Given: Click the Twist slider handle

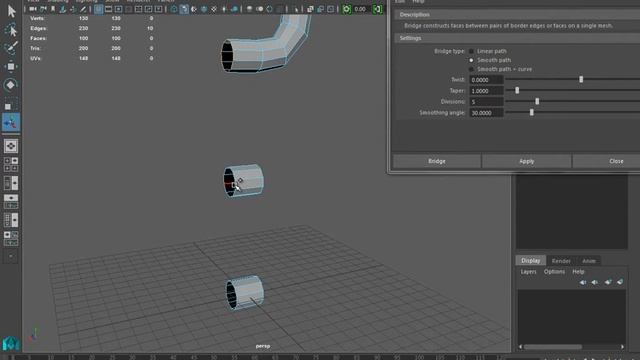Looking at the screenshot, I should pos(581,79).
